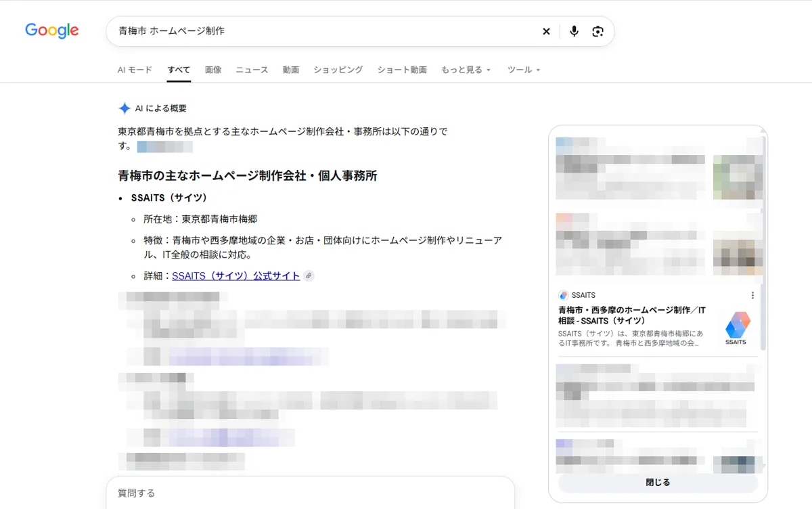Select the heading 青梅市の主なホームページ制作会社・個人事務所
Image resolution: width=812 pixels, height=509 pixels.
[x=248, y=176]
